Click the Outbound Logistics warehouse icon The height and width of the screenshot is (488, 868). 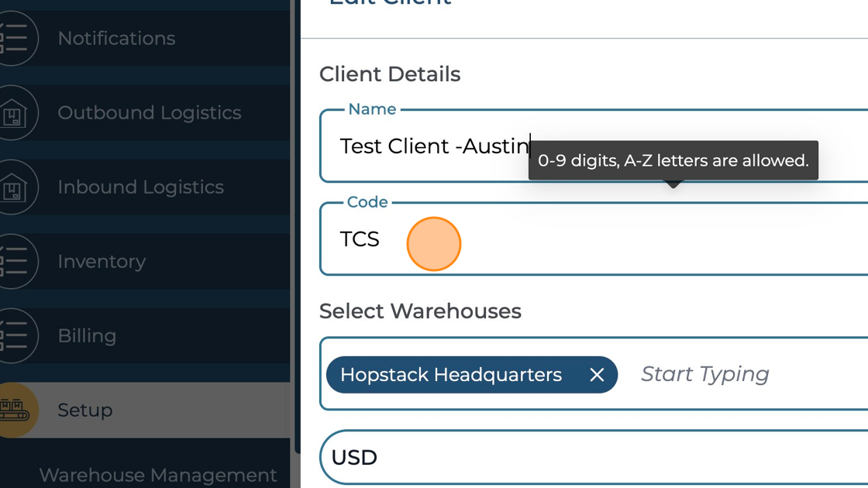pos(14,113)
